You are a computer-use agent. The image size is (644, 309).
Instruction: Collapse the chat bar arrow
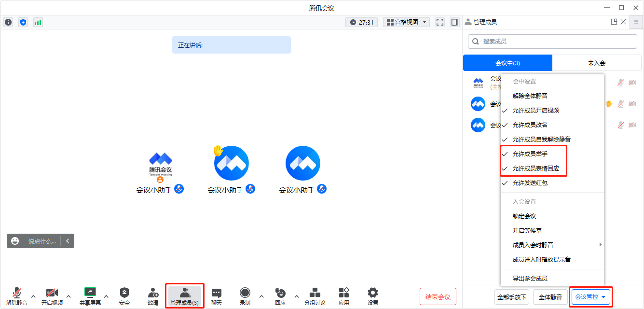(68, 241)
